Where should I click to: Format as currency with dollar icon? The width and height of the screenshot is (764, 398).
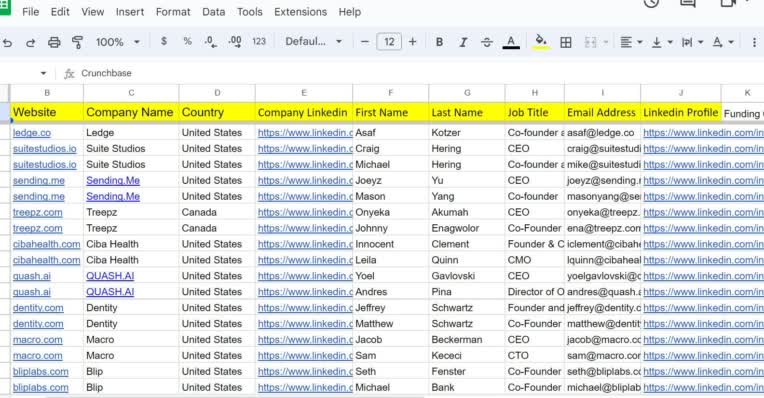point(164,41)
